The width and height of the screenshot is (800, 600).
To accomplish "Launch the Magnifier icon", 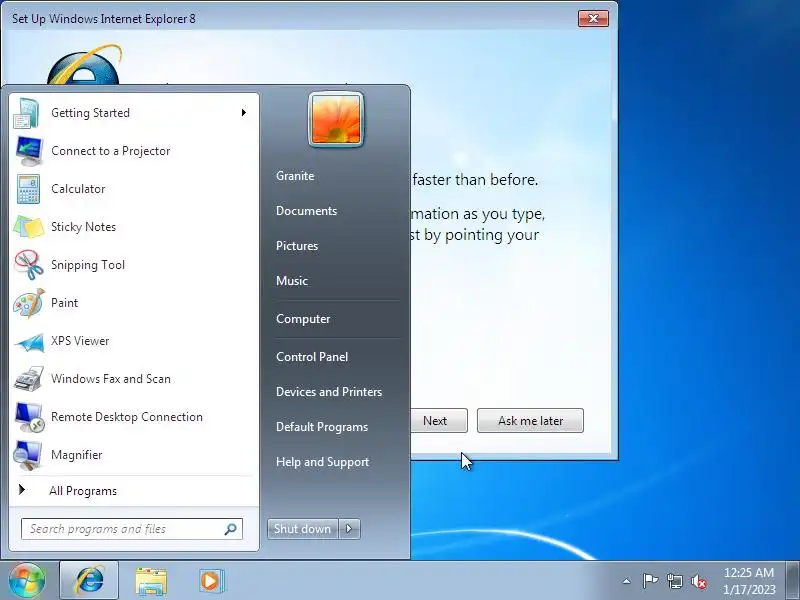I will click(28, 455).
